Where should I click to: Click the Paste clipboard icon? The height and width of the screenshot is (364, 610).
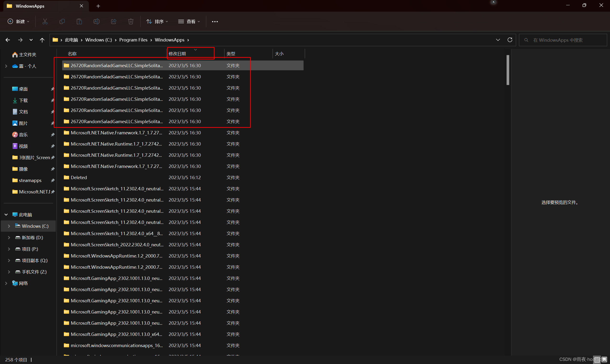coord(79,22)
